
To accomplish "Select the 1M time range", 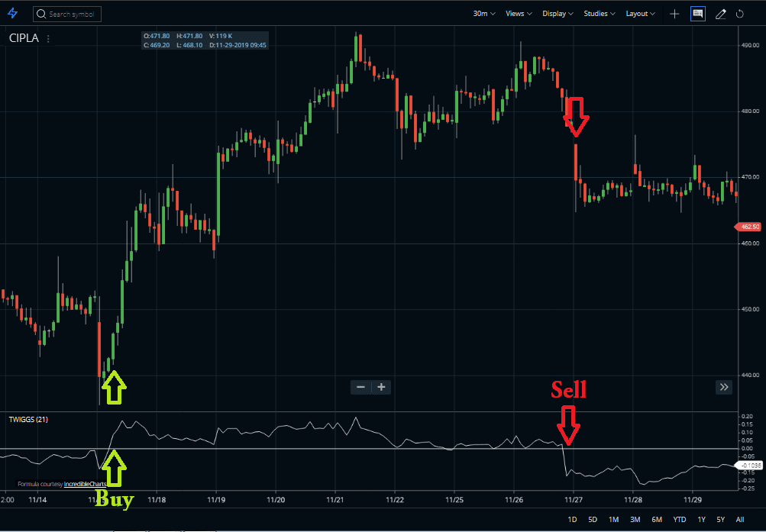I will tap(613, 519).
